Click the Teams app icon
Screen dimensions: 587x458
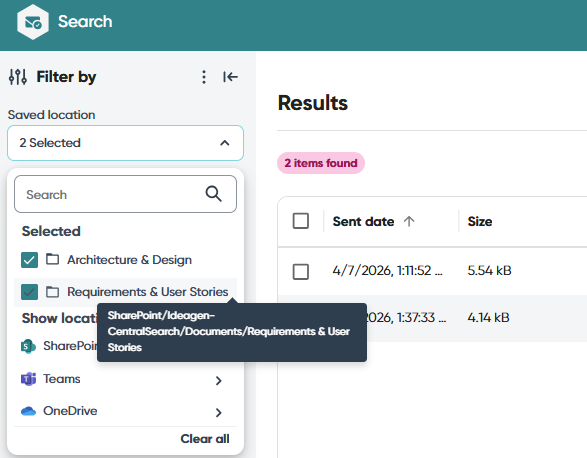(x=28, y=379)
